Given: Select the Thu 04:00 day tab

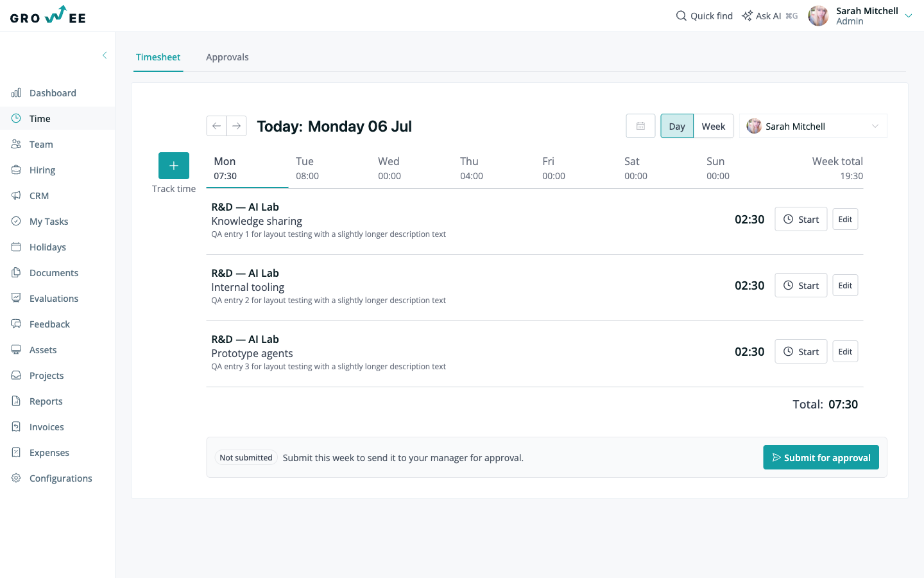Looking at the screenshot, I should [493, 168].
